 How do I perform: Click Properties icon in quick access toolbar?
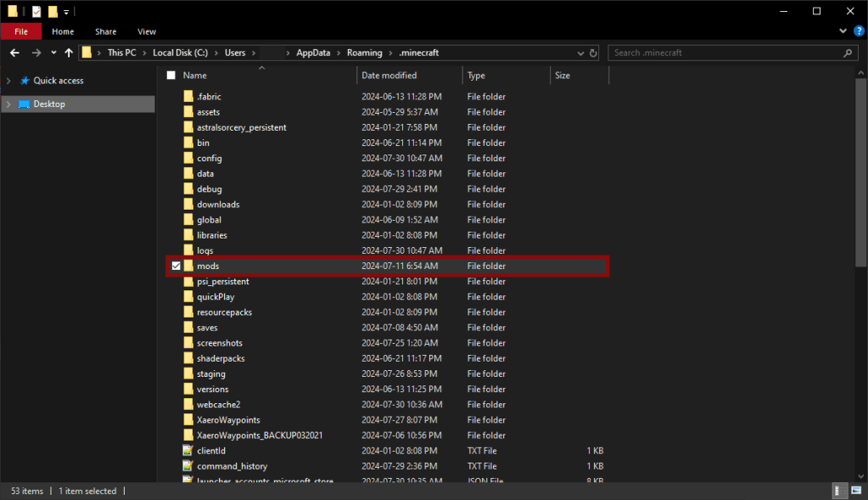pyautogui.click(x=36, y=11)
